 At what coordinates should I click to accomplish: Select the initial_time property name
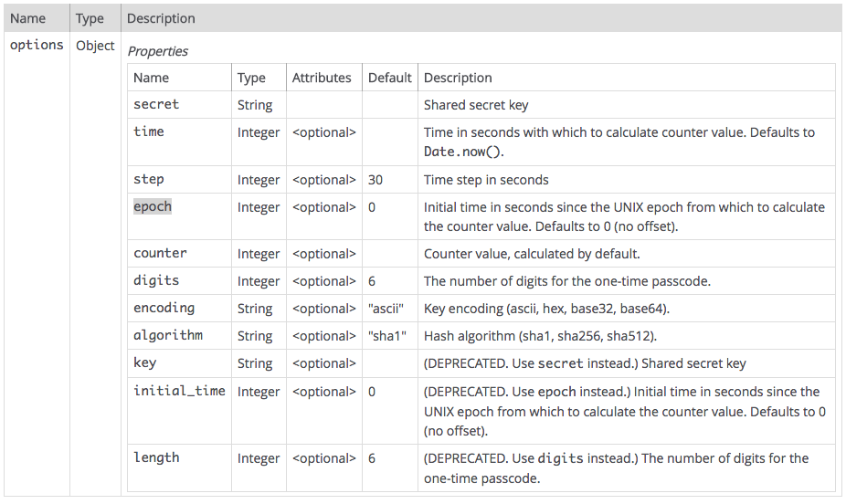coord(179,391)
